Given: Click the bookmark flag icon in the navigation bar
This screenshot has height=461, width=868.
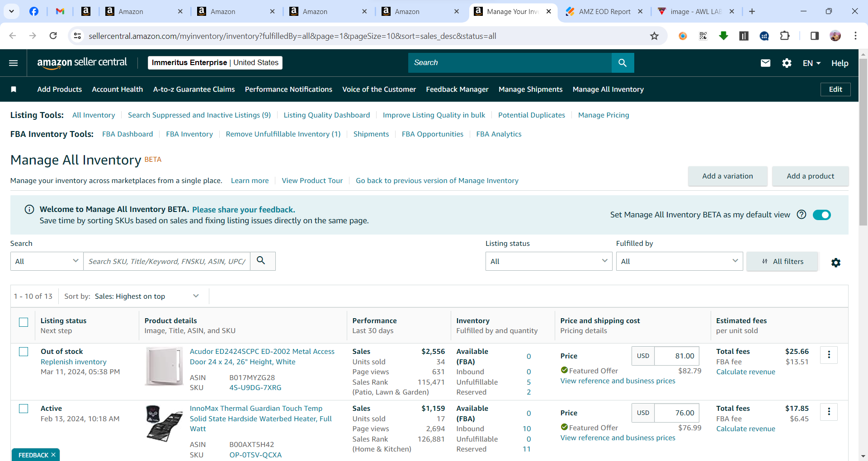Looking at the screenshot, I should 14,89.
